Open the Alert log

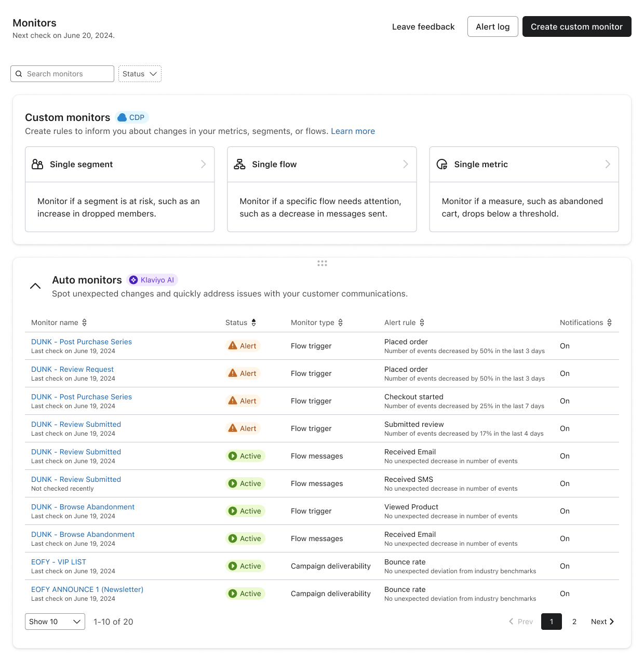coord(492,26)
